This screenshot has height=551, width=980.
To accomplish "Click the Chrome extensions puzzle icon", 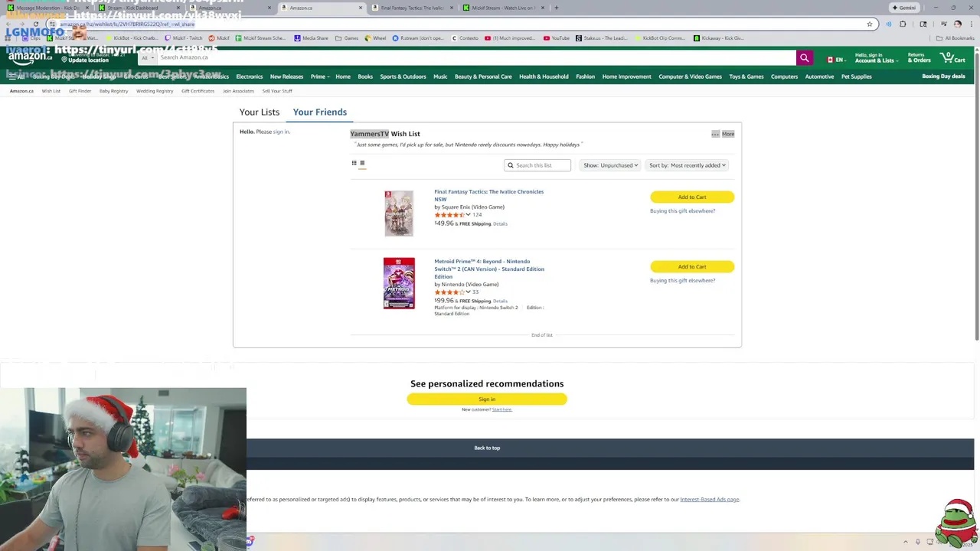I will (903, 24).
